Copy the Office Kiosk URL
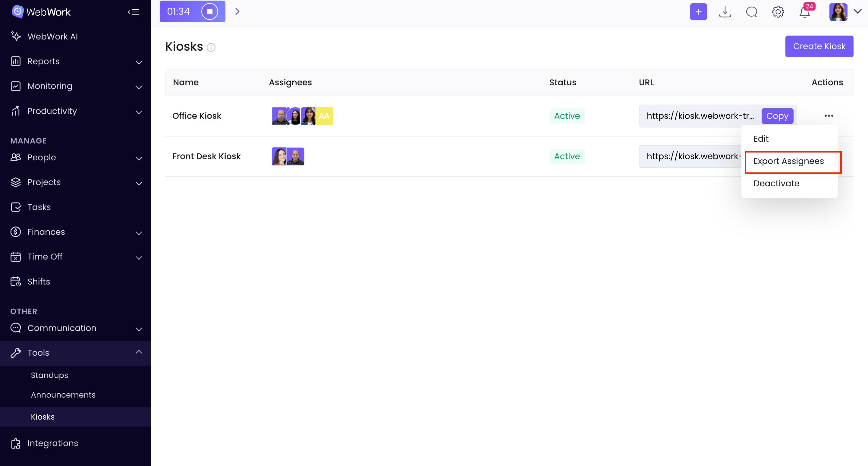 coord(777,116)
